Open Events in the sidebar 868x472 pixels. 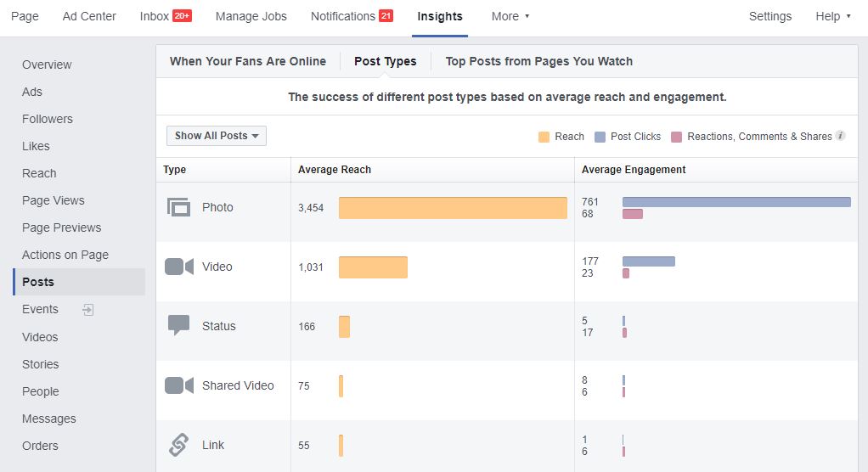(x=41, y=309)
